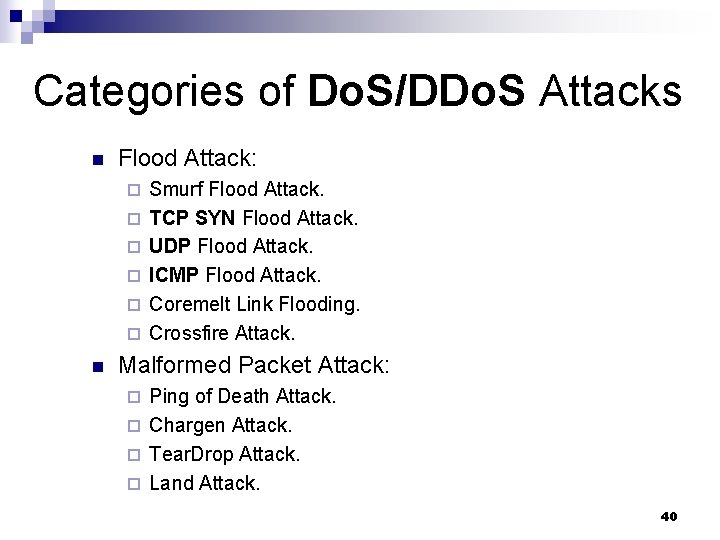Click the Land Attack item
The height and width of the screenshot is (540, 720).
coord(204,483)
